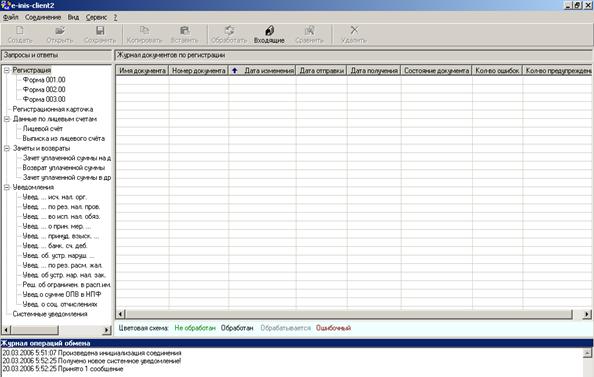The image size is (594, 377).
Task: Select Форма 001.00 in the tree
Action: tap(44, 80)
